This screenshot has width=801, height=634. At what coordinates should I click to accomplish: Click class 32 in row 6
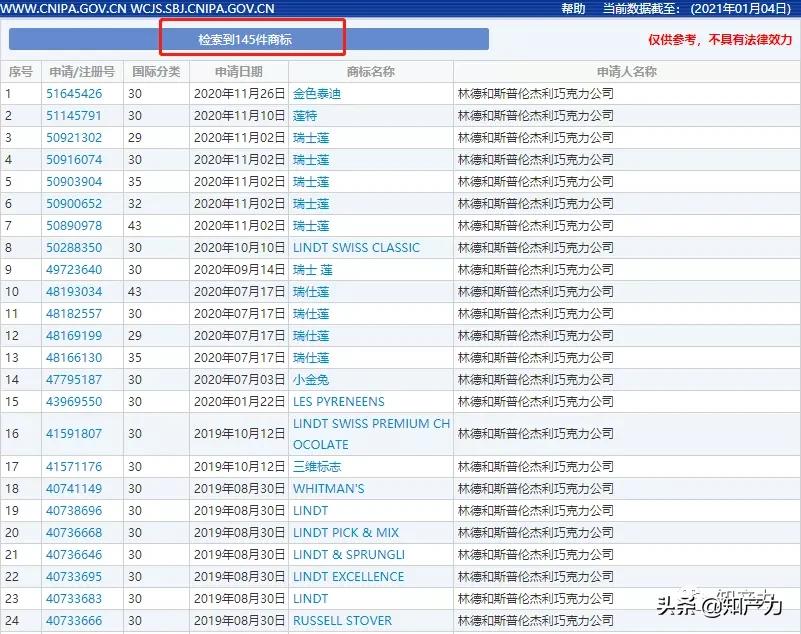(135, 203)
